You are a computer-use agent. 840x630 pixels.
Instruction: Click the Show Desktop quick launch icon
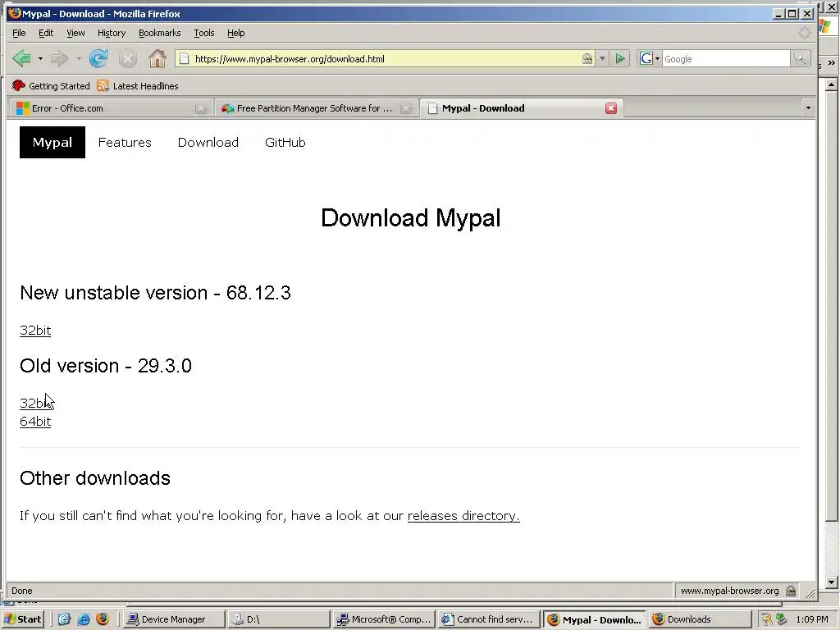[64, 619]
